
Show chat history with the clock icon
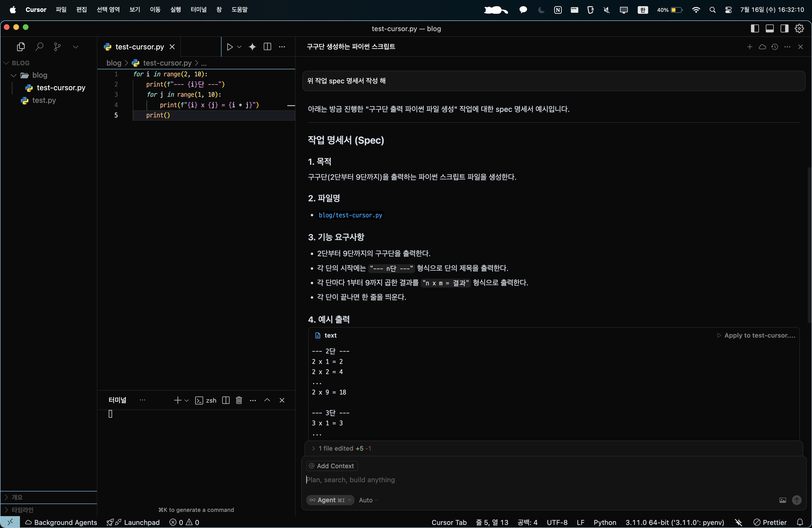coord(775,47)
